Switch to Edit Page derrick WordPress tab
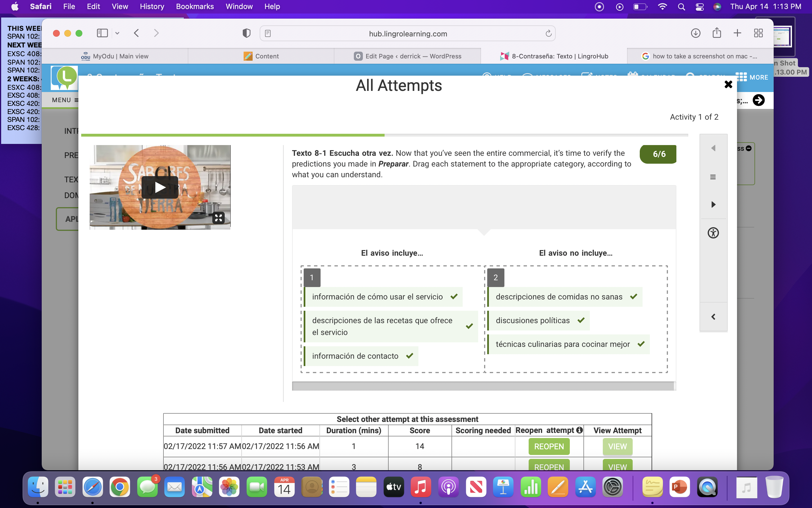Image resolution: width=812 pixels, height=508 pixels. pyautogui.click(x=407, y=56)
